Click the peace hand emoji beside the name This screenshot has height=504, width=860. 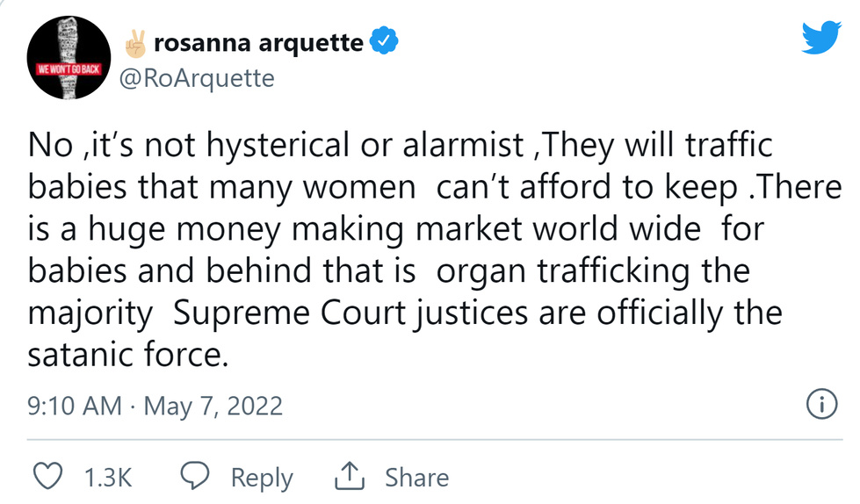tap(137, 41)
